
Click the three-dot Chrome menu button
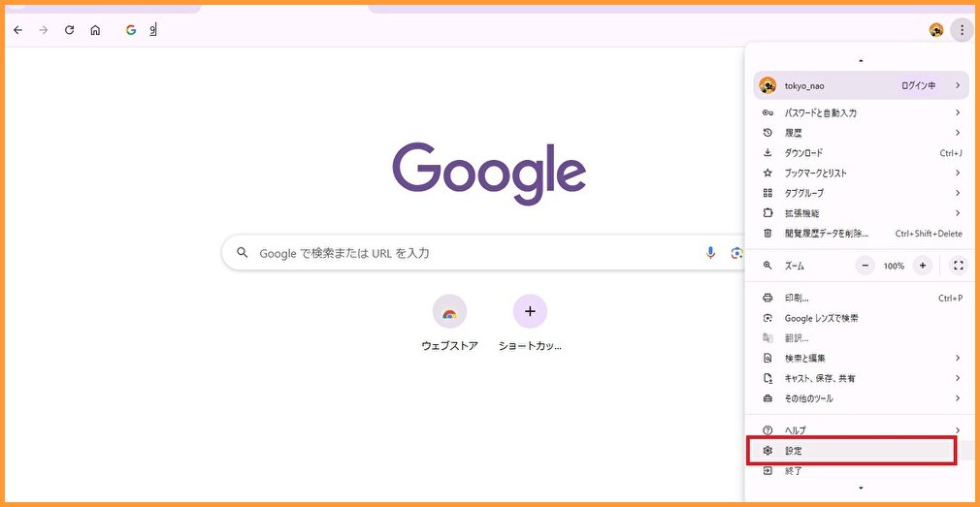[962, 30]
